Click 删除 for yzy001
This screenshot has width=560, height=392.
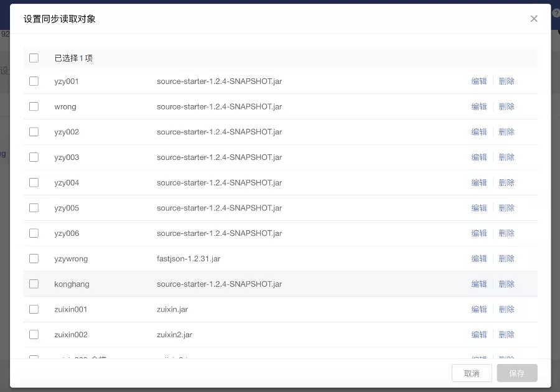pyautogui.click(x=506, y=81)
